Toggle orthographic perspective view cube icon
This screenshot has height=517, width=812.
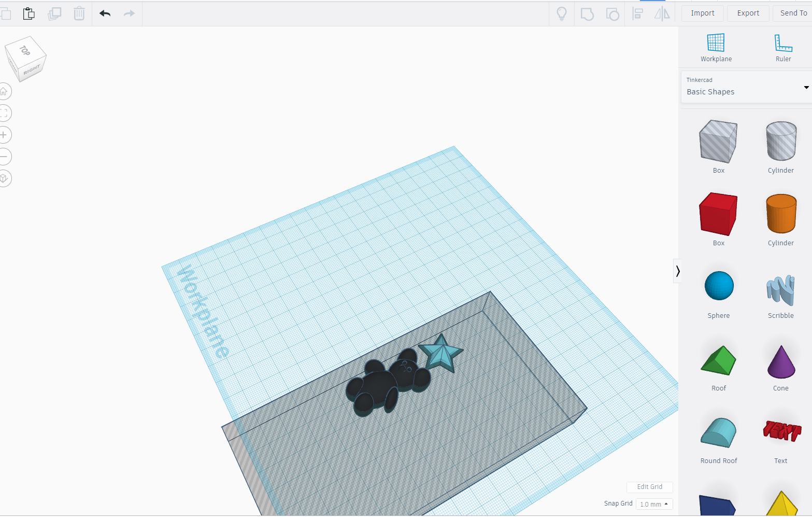click(x=3, y=178)
